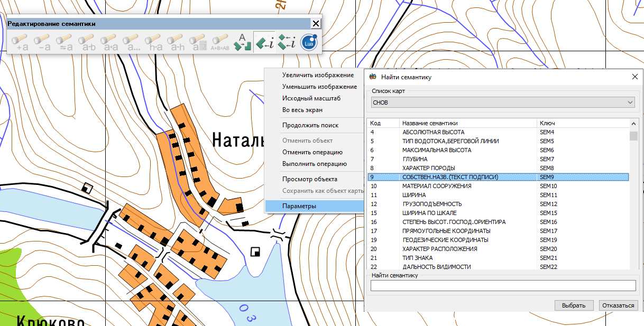
Task: Choose 'Продолжить поиск' from the context menu
Action: (x=310, y=125)
